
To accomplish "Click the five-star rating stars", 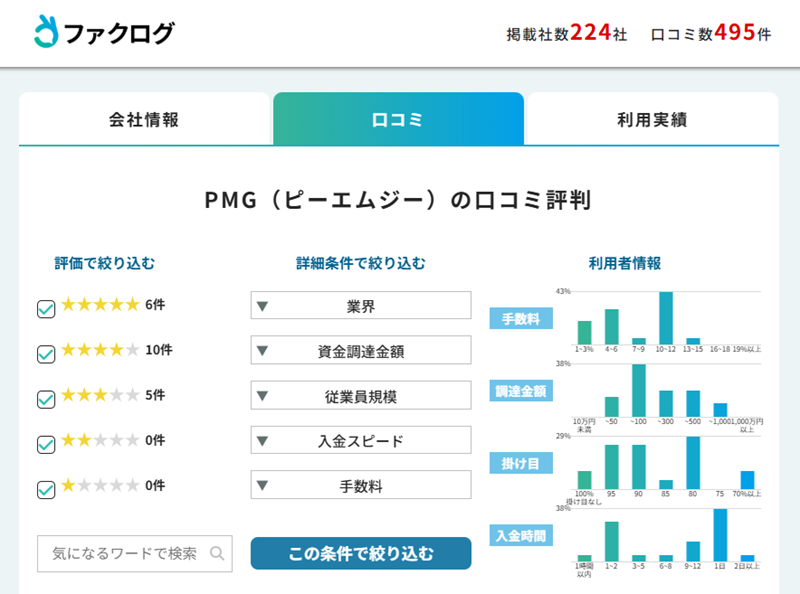I will pos(100,305).
